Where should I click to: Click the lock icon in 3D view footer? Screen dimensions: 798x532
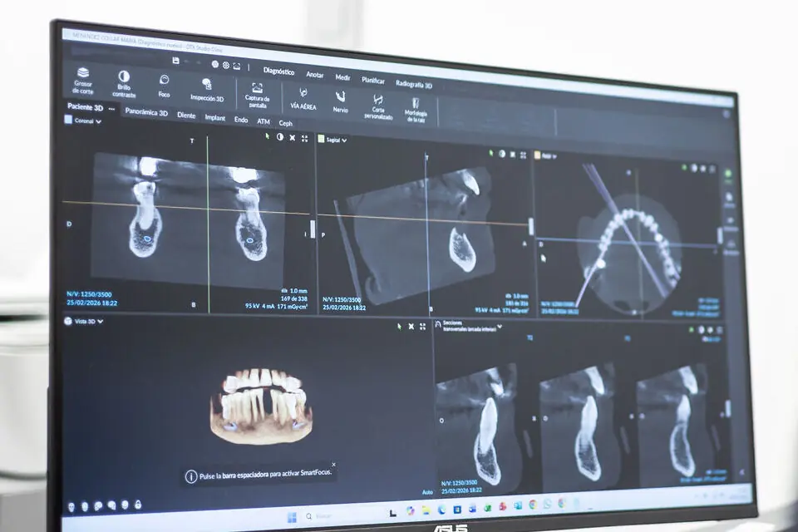137,505
